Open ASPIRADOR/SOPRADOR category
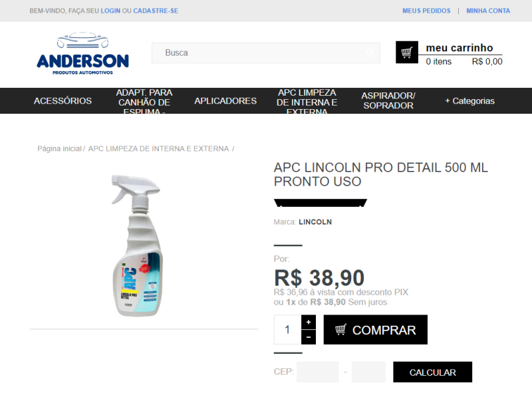532x399 pixels. [388, 101]
